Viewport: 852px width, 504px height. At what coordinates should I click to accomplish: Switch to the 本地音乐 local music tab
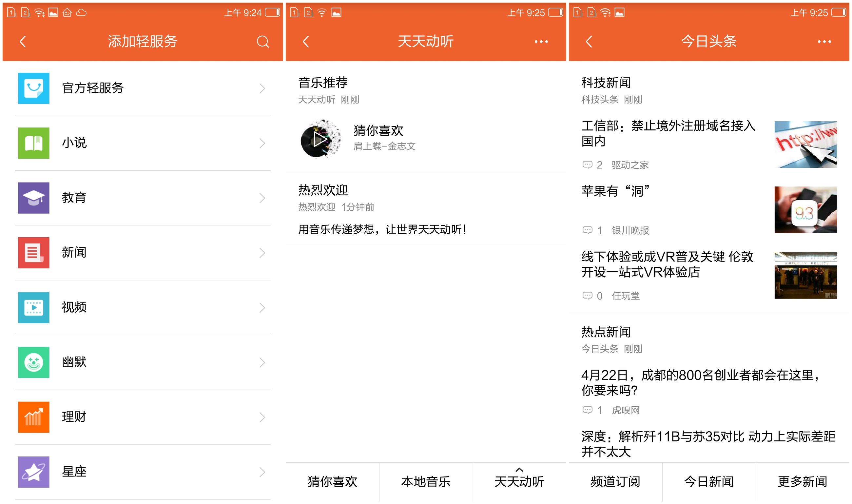[425, 481]
